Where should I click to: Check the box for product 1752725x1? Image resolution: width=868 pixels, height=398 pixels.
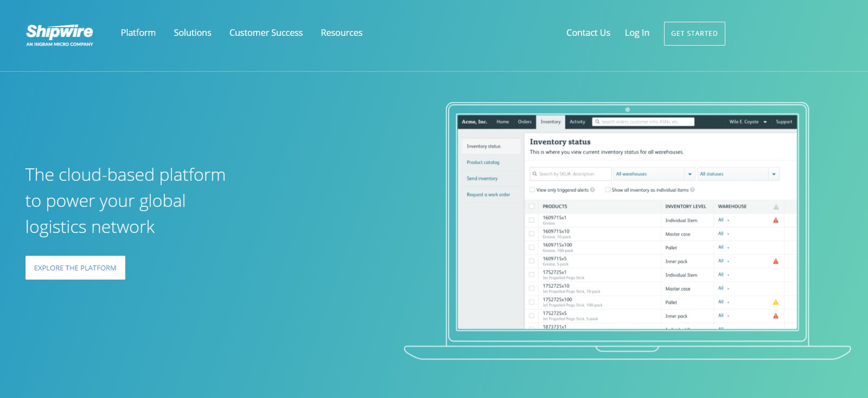[532, 275]
